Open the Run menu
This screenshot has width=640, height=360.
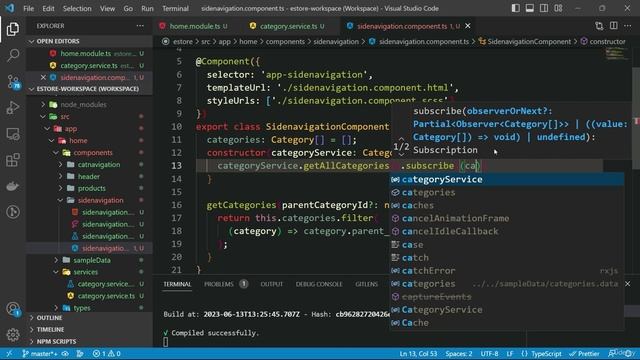(147, 8)
